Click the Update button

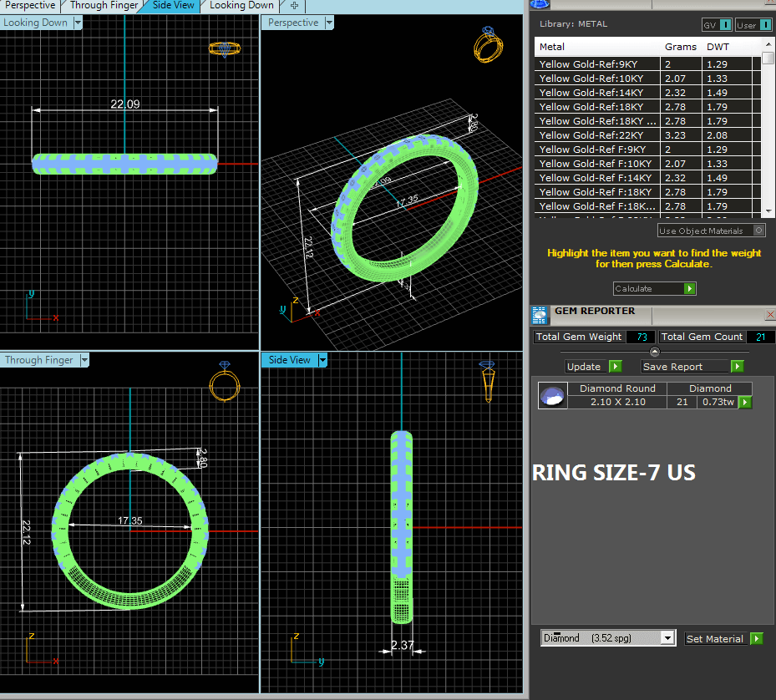tap(593, 367)
